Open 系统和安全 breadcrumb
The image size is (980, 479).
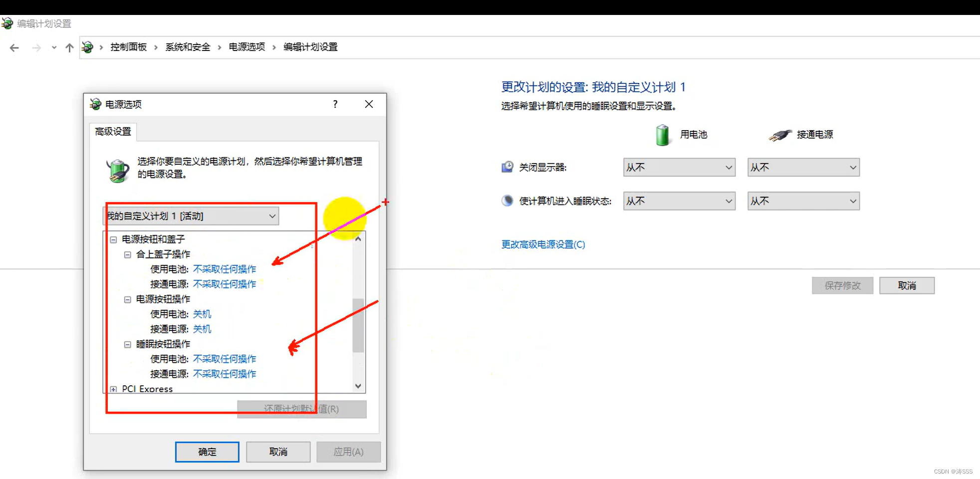pos(188,47)
